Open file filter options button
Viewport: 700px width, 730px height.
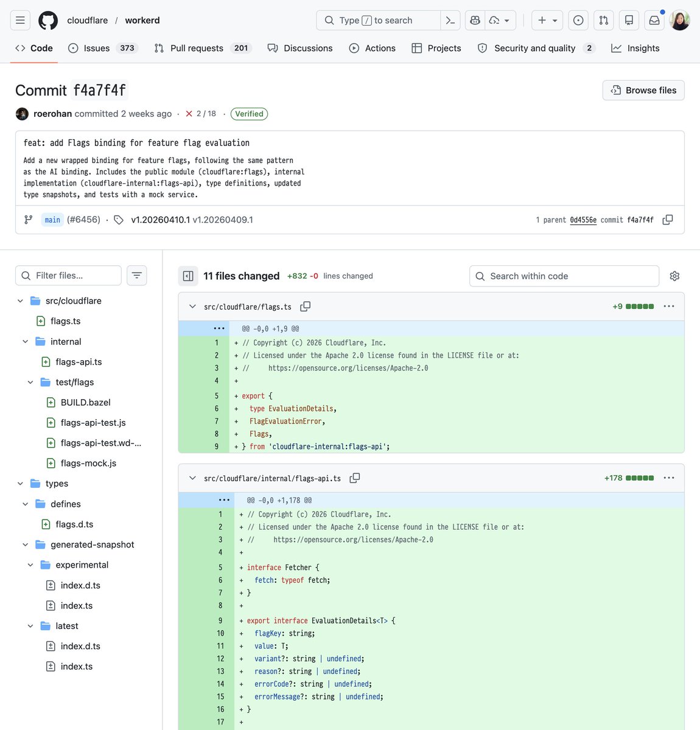coord(137,276)
